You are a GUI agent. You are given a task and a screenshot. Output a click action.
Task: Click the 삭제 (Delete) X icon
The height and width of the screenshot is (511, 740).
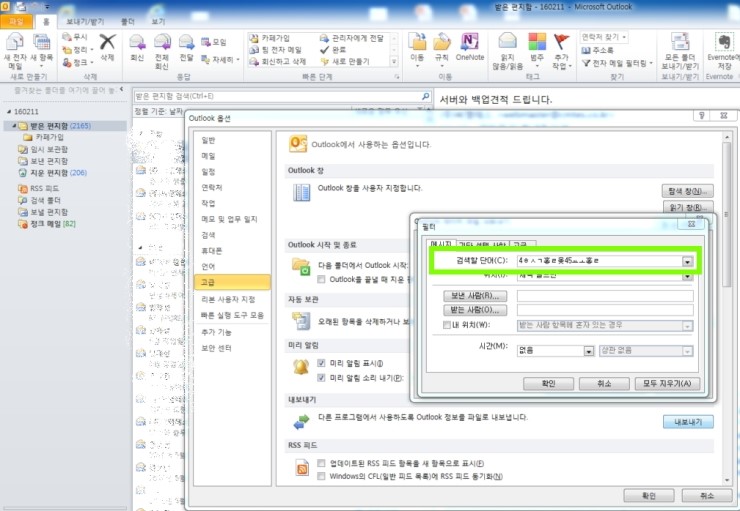click(108, 42)
